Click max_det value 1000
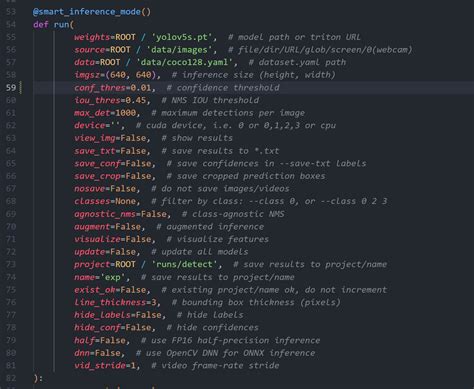 (125, 113)
